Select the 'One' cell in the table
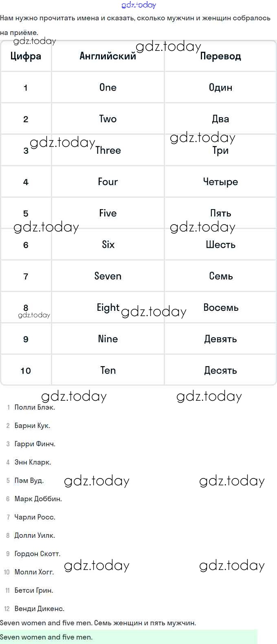Viewport: 277px width, 644px height. coord(108,87)
